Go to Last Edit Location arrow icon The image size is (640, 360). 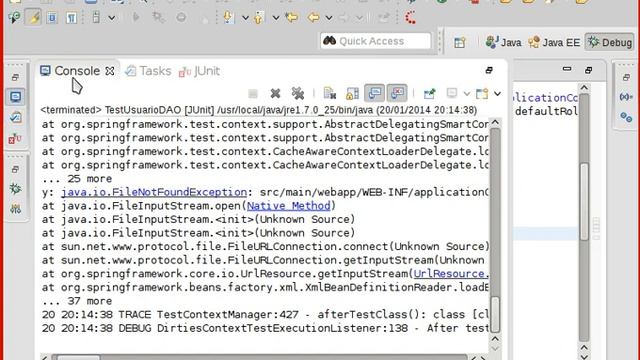pyautogui.click(x=291, y=18)
